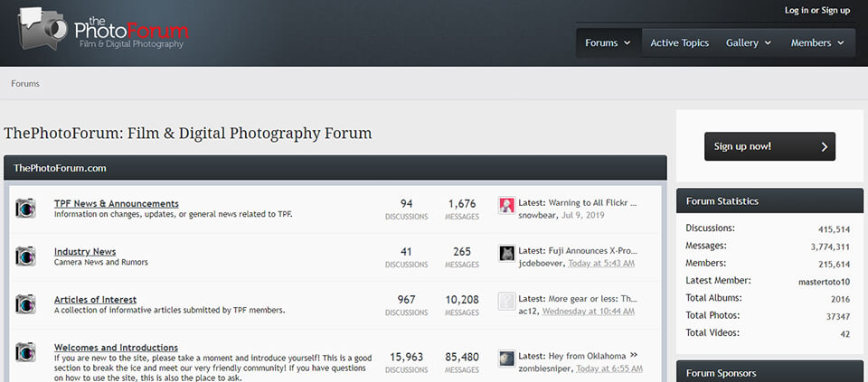Click latest member mastertoto10
The width and height of the screenshot is (868, 382).
(824, 282)
